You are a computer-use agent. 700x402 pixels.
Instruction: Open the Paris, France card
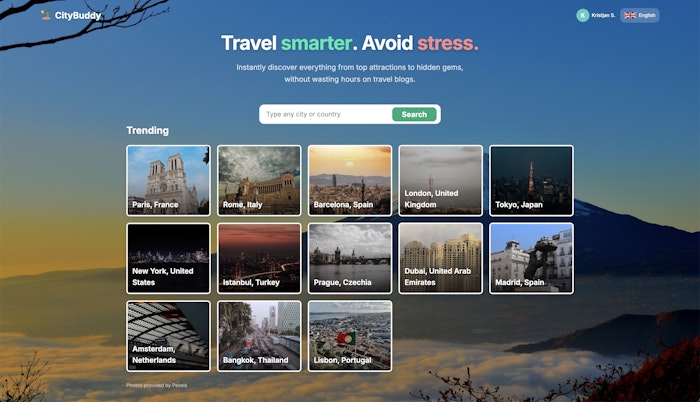coord(168,180)
